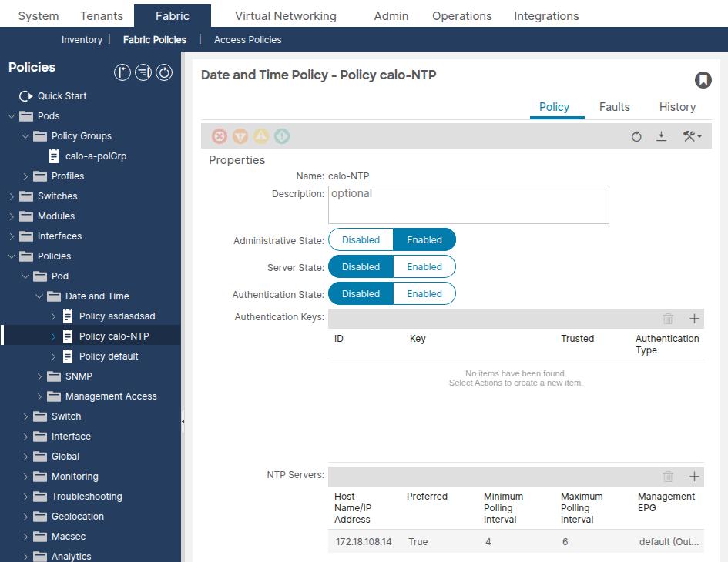Click the red critical faults indicator
Viewport: 728px width, 562px height.
point(220,135)
